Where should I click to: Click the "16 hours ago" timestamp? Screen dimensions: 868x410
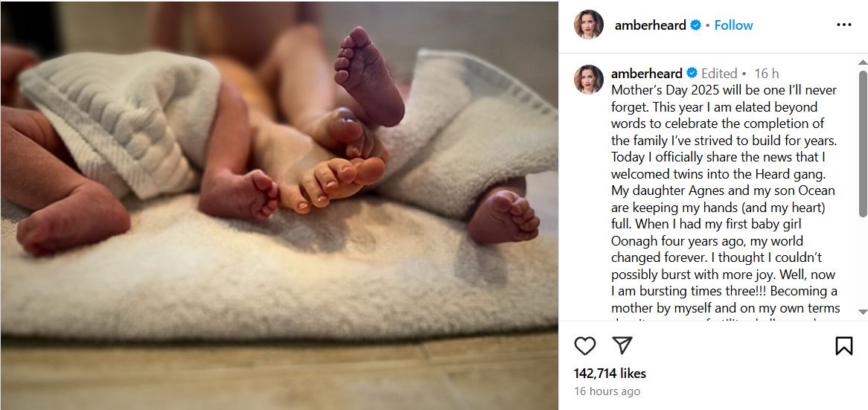[607, 391]
